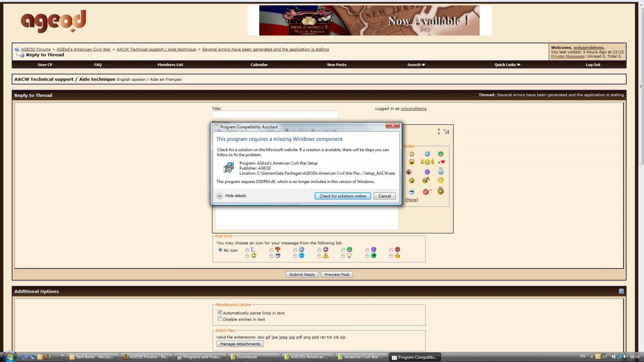Click the sunglasses cool smiley in Smilies

[x=411, y=192]
